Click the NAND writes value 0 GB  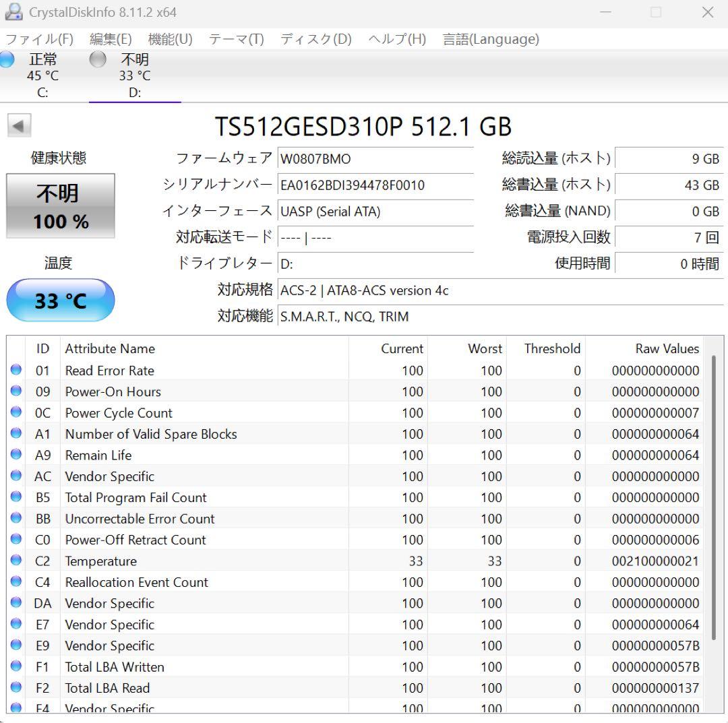tap(669, 212)
